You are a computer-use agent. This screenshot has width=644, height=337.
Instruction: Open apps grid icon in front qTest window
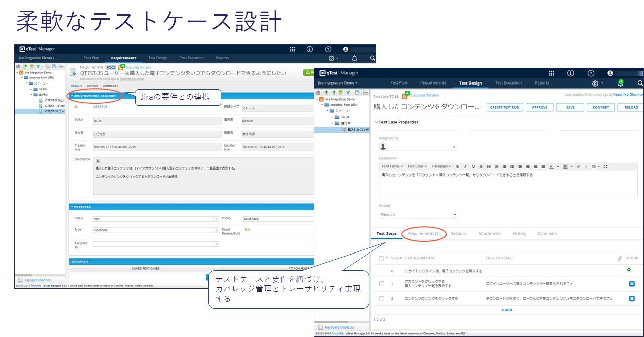tap(552, 73)
